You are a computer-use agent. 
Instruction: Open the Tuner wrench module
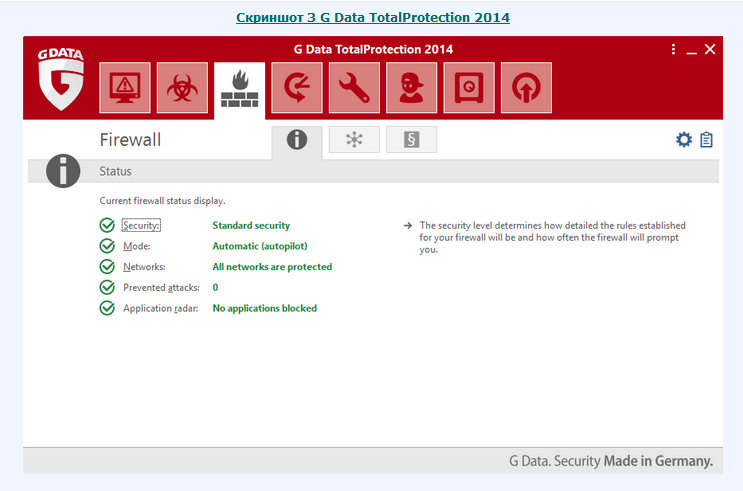(x=354, y=88)
